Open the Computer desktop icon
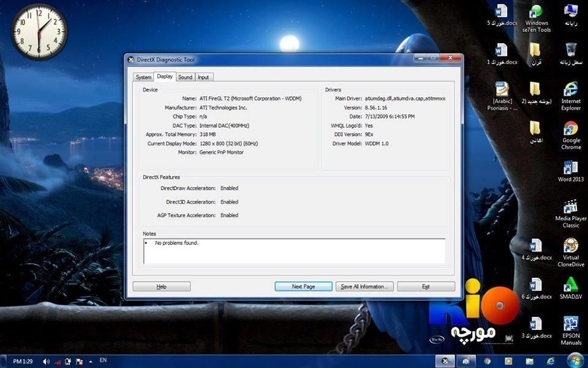This screenshot has width=588, height=368. click(x=571, y=16)
